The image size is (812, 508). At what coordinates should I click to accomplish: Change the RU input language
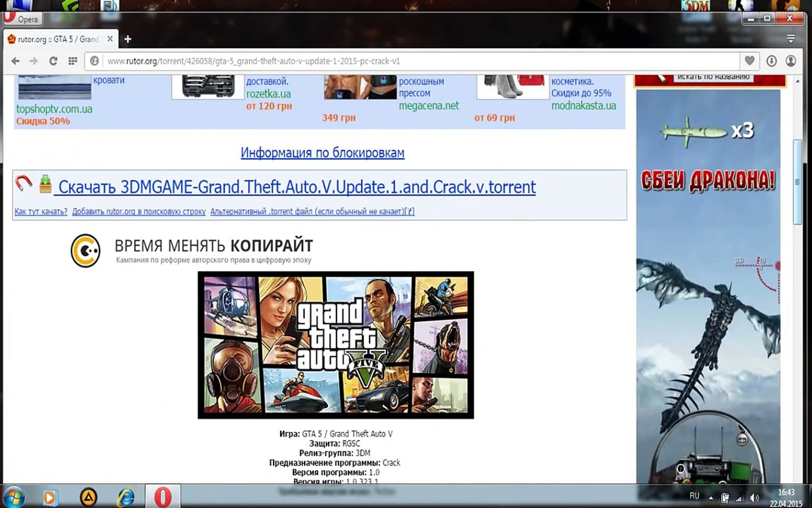tap(695, 496)
